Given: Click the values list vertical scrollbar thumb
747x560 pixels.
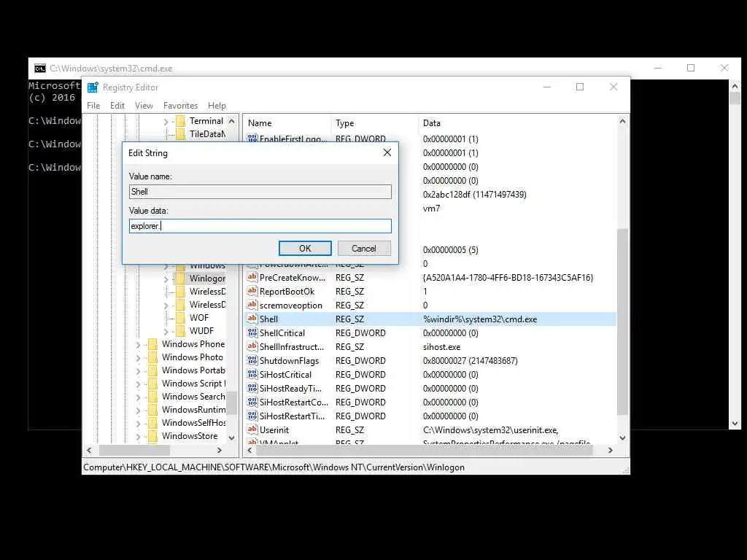Looking at the screenshot, I should pyautogui.click(x=622, y=322).
